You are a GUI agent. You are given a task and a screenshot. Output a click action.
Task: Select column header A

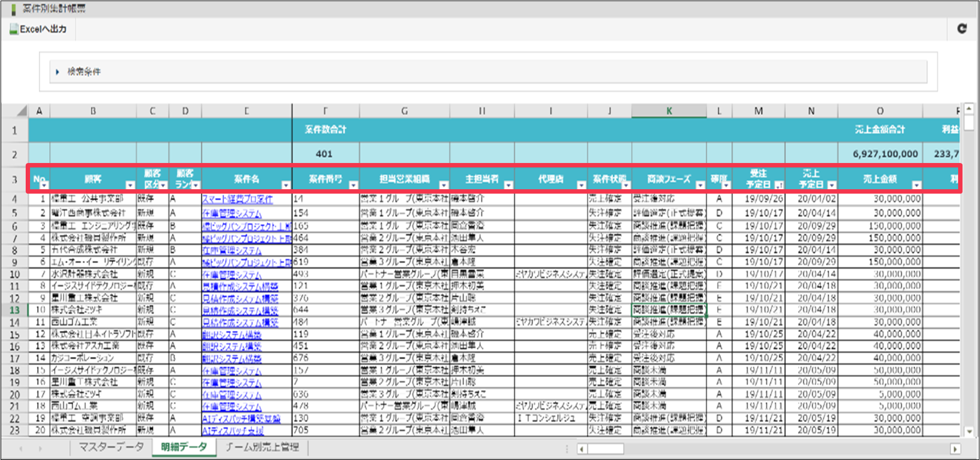point(39,111)
